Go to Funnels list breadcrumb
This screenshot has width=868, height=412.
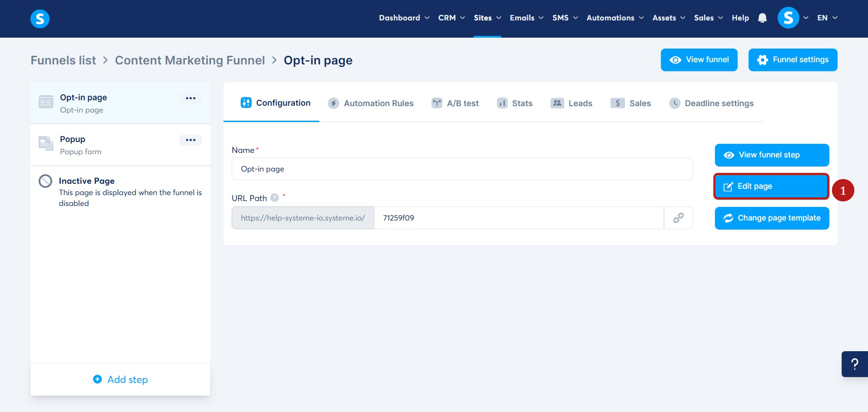[63, 60]
